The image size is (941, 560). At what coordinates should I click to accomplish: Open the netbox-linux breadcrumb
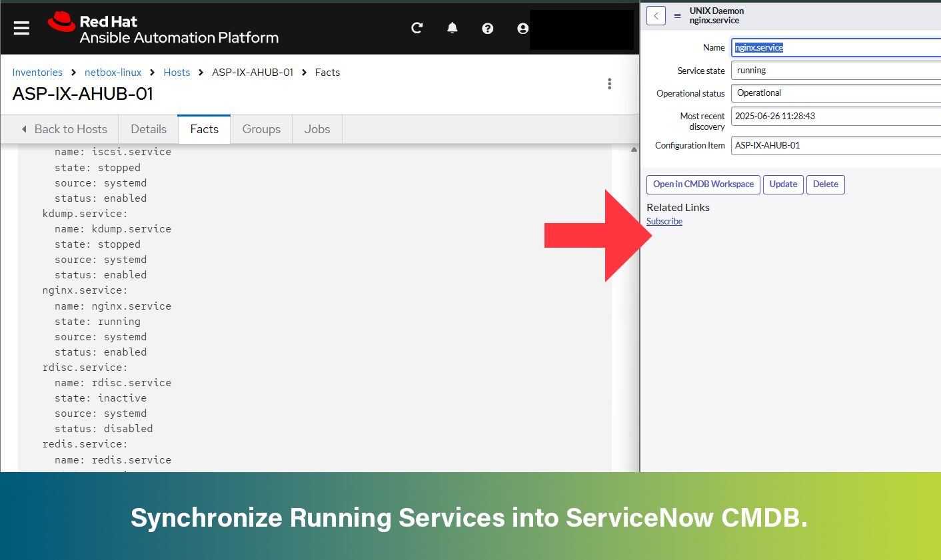click(113, 73)
